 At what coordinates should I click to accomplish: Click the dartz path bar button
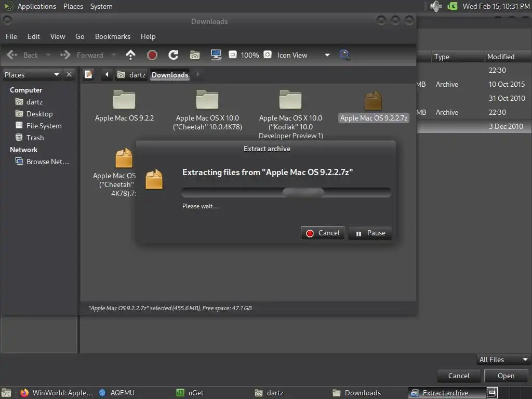[131, 75]
